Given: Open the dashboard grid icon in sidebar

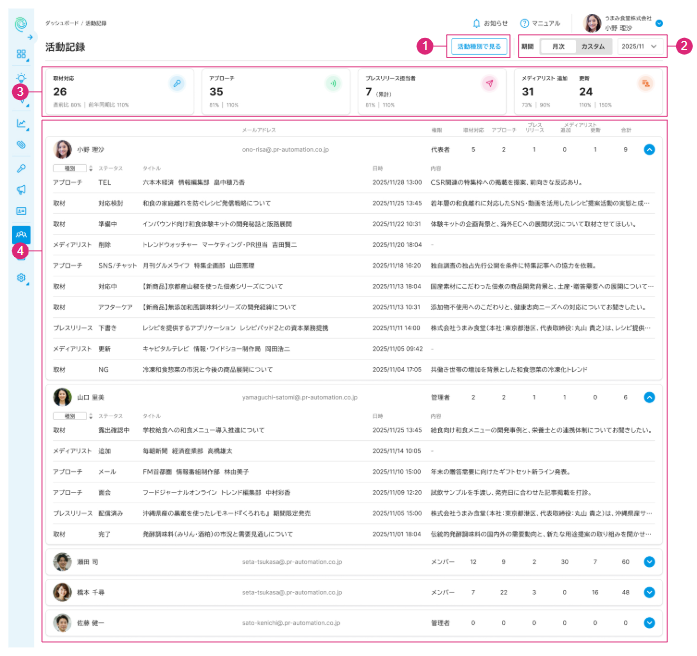Looking at the screenshot, I should coord(21,54).
